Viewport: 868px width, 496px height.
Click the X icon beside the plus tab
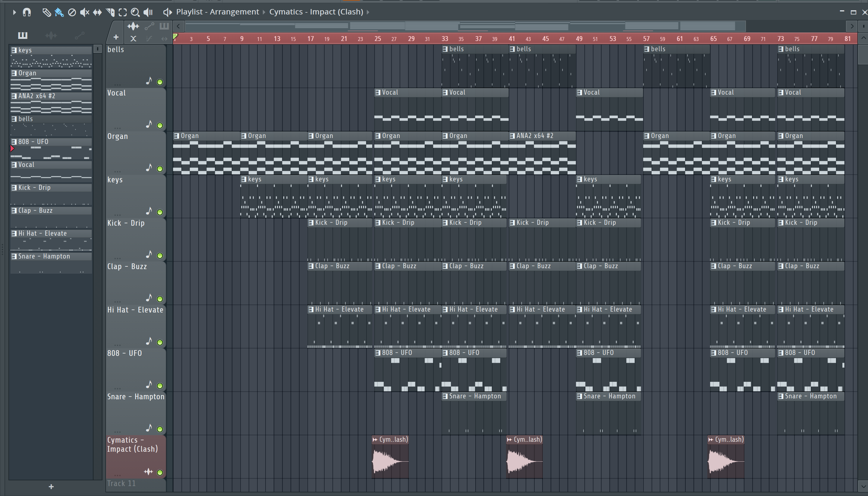133,39
